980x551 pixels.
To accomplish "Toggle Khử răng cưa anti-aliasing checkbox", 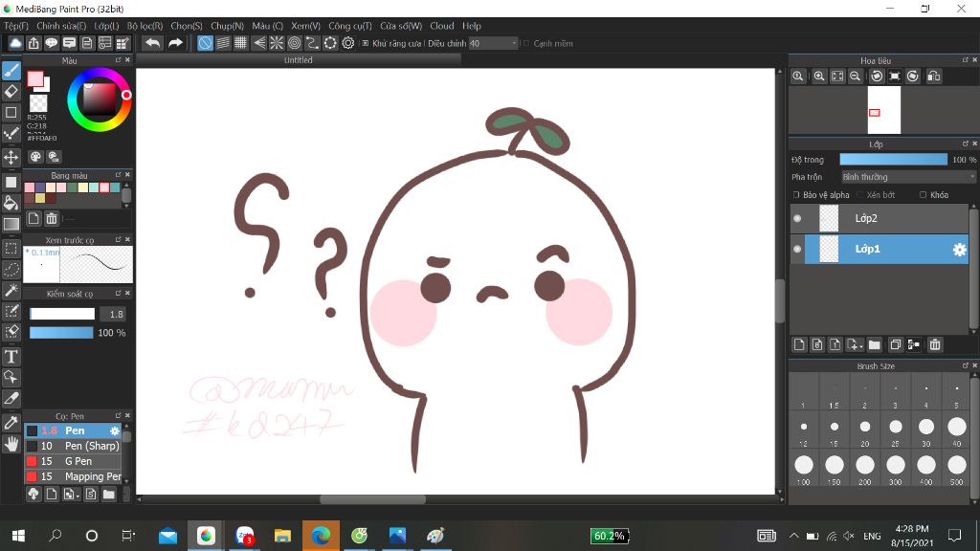I will 366,43.
